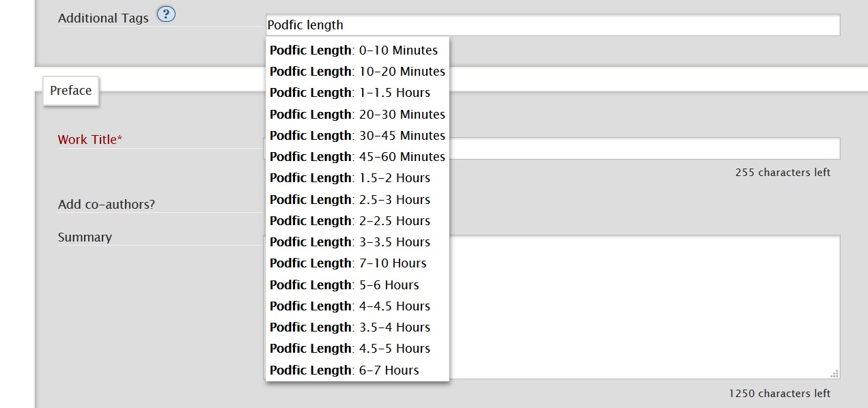The height and width of the screenshot is (408, 868).
Task: Choose Podfic Length: 30-45 Minutes entry
Action: pyautogui.click(x=357, y=136)
